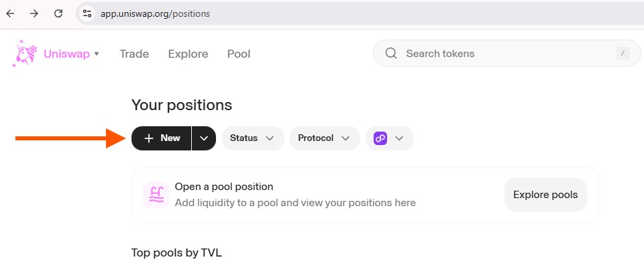Screen dimensions: 644x274
Task: Click the slash shortcut key badge
Action: tap(623, 54)
